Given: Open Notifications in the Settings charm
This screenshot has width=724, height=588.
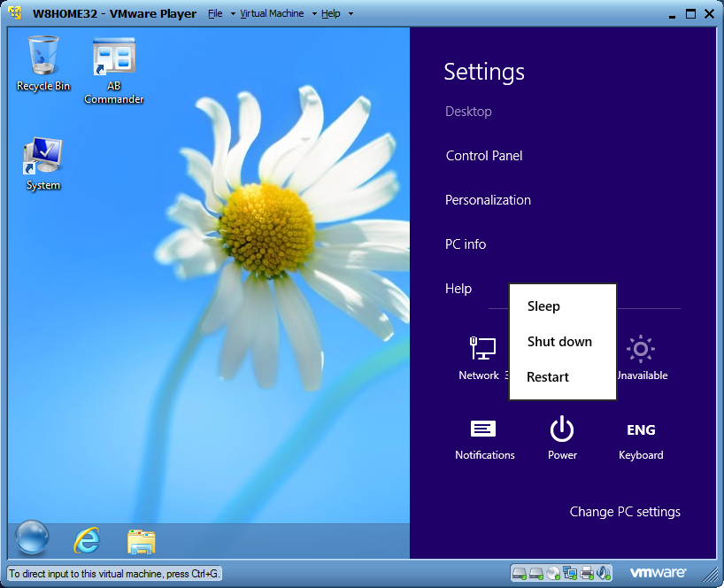Looking at the screenshot, I should tap(484, 431).
